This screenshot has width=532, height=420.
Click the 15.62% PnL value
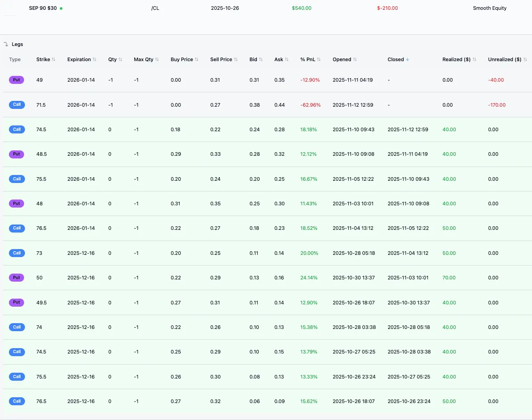click(x=309, y=401)
